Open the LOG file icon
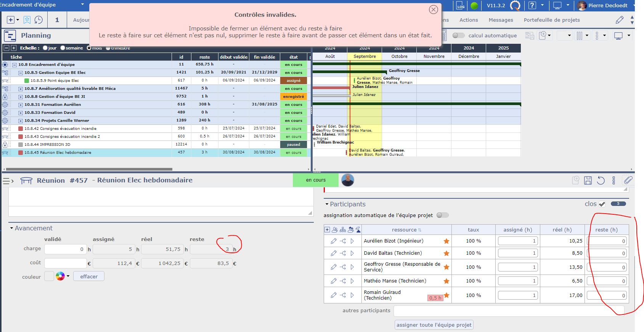Screen dimensions: 644x332 461,5
